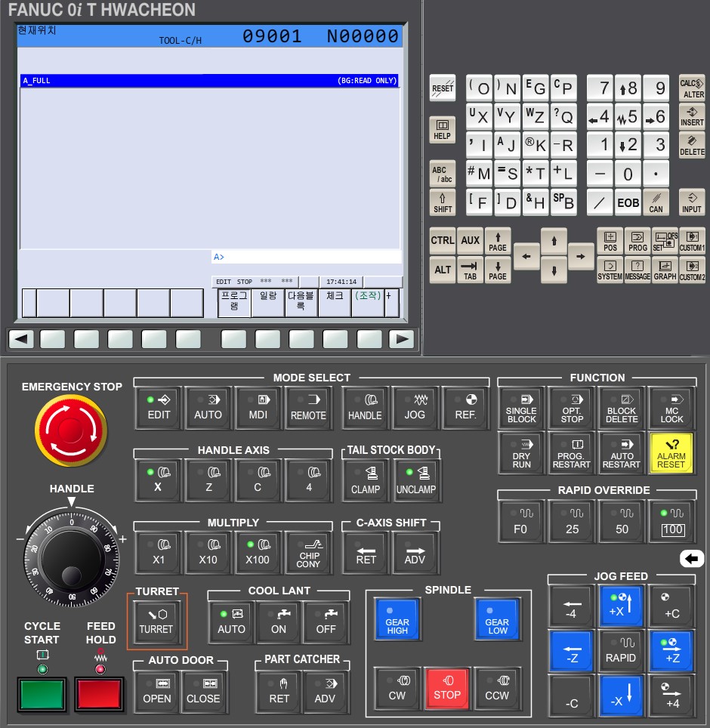Click the ALTER edit key

(692, 88)
